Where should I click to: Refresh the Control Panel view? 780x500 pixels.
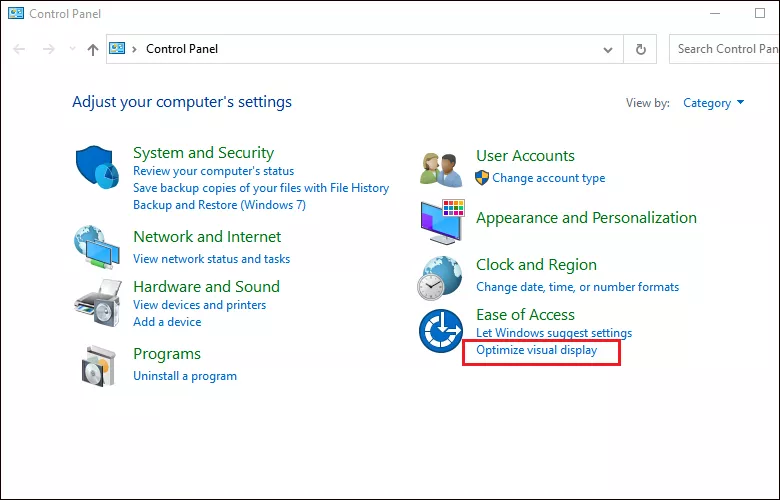tap(641, 49)
